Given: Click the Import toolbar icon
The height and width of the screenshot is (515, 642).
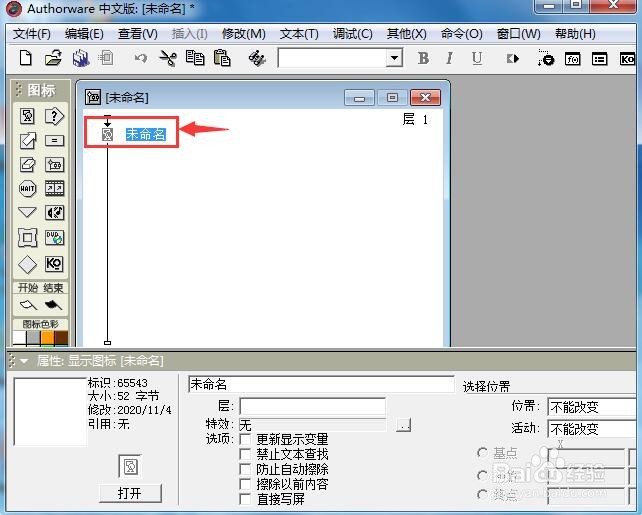Looking at the screenshot, I should [106, 58].
